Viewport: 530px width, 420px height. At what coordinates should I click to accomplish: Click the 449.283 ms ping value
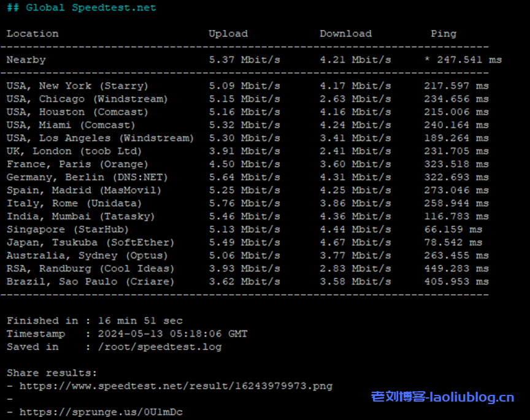[x=456, y=269]
